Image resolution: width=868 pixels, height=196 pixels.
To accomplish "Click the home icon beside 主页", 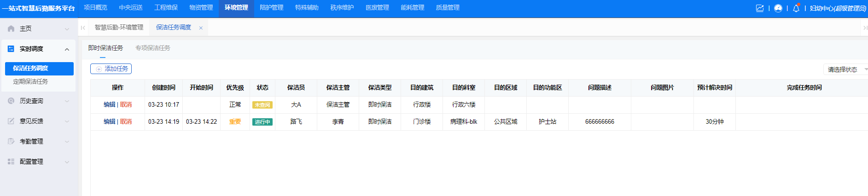I will [x=11, y=29].
